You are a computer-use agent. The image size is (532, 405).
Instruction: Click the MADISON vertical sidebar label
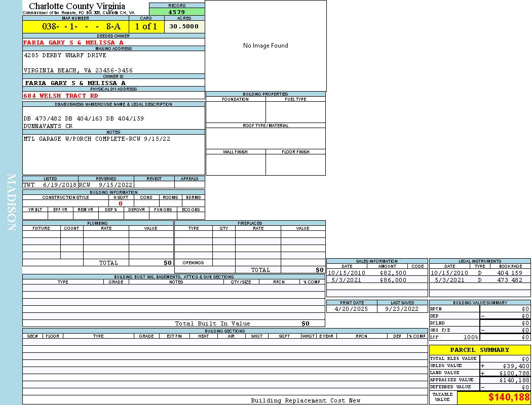(12, 202)
